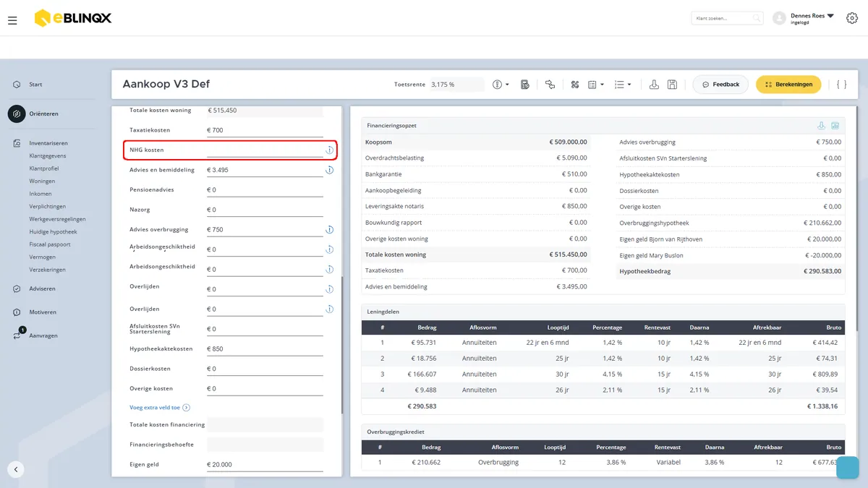Go to Woningen in the sidebar

42,181
